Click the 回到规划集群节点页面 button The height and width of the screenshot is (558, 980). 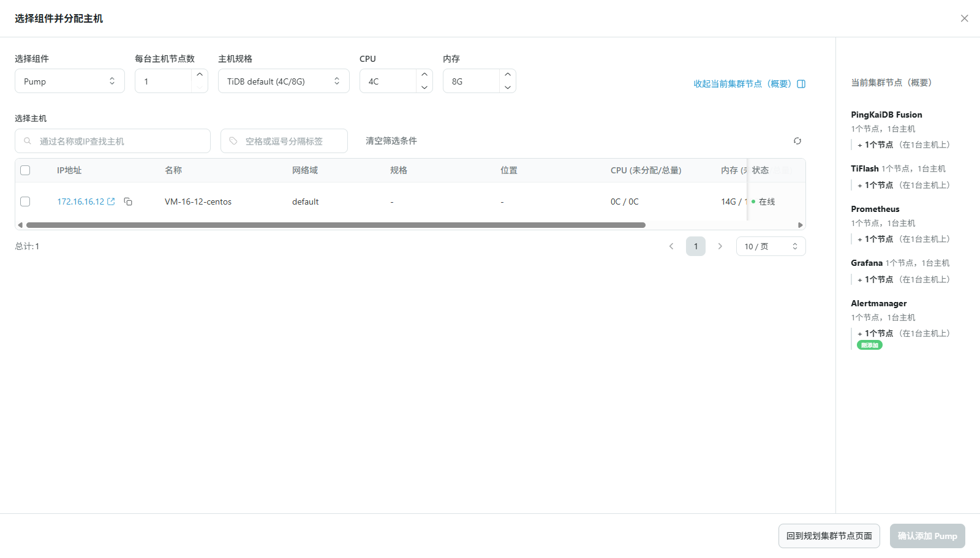pyautogui.click(x=829, y=536)
